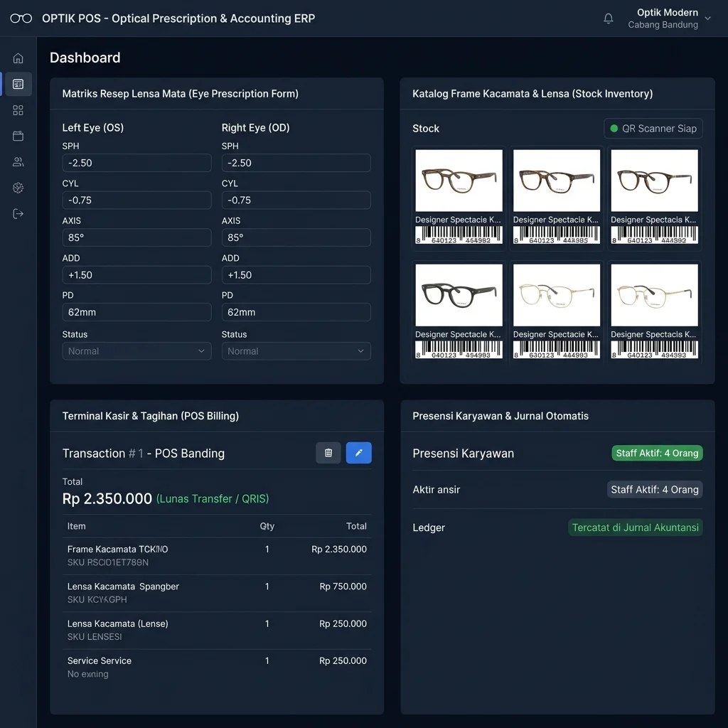Image resolution: width=728 pixels, height=728 pixels.
Task: Click the barcode under the black-framed glasses
Action: 459,350
